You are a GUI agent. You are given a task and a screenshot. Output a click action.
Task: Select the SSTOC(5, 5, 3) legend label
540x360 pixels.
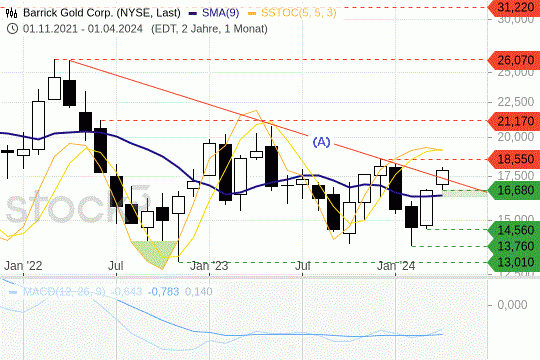click(299, 13)
